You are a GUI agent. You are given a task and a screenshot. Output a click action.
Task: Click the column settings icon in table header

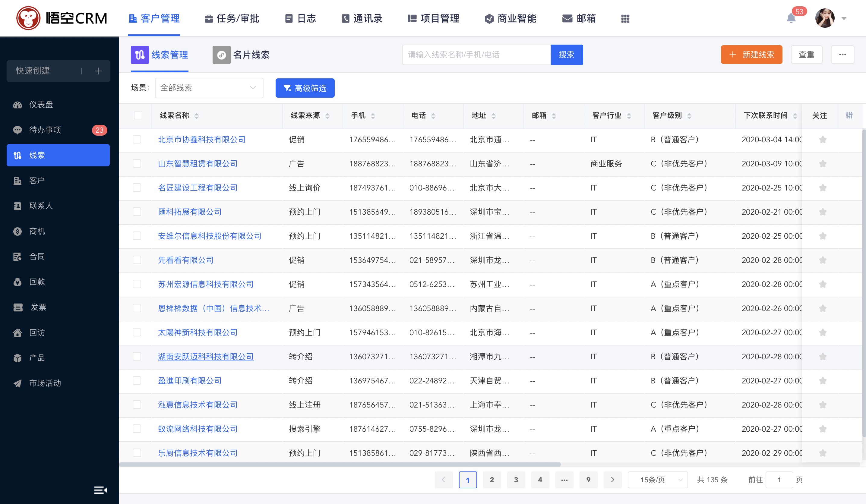849,115
